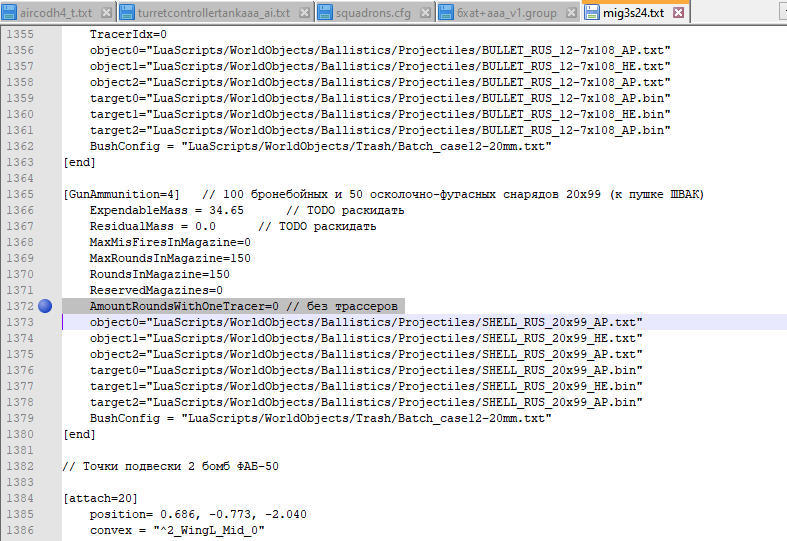Click the convex = "^2_WingL_Mid_0" line
Image resolution: width=787 pixels, height=541 pixels.
177,530
